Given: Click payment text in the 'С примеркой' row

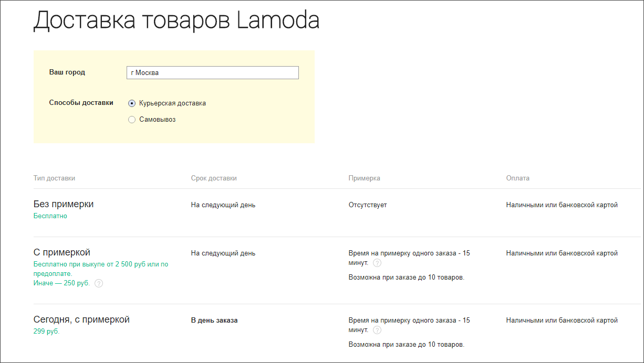Looking at the screenshot, I should (x=562, y=253).
